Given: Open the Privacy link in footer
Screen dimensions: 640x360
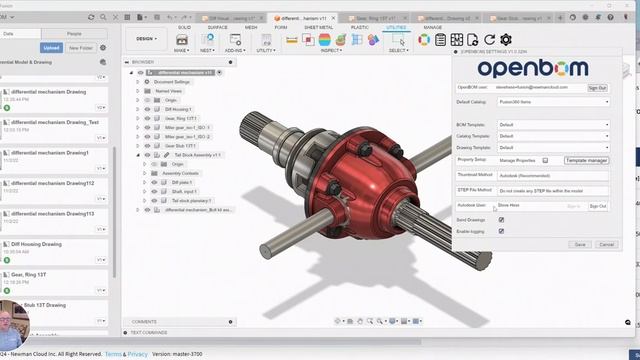Looking at the screenshot, I should 138,354.
